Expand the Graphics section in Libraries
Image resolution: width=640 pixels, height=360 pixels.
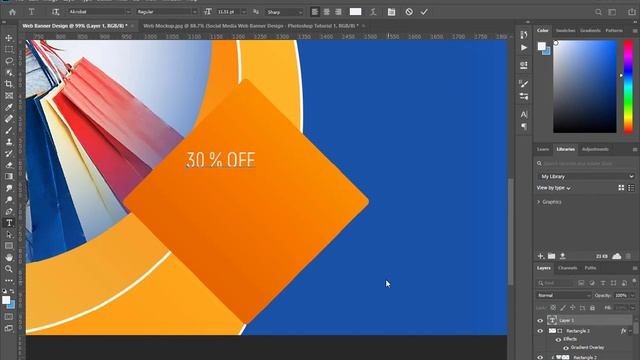point(539,202)
